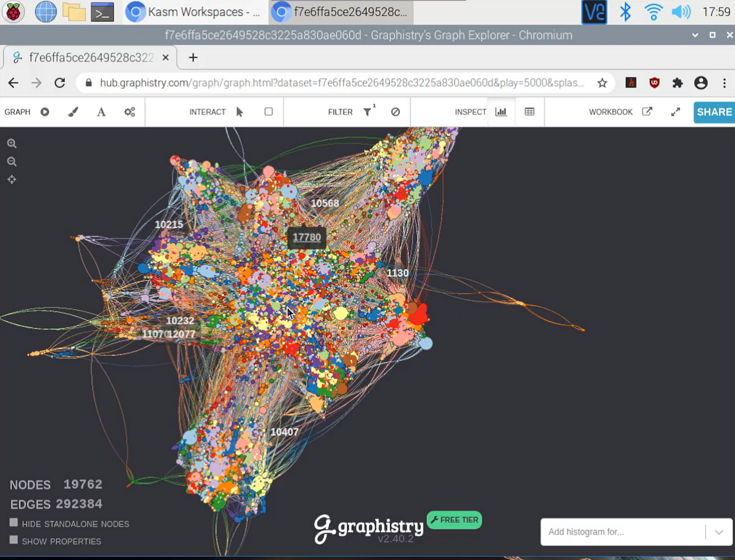Open the appearance brush tool
Screen dimensions: 735x560
click(74, 112)
